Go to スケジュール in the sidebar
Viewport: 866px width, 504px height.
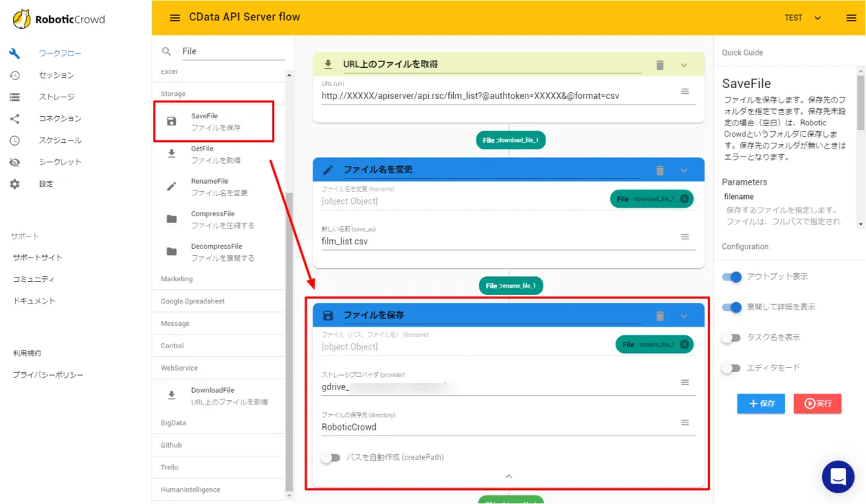coord(60,140)
